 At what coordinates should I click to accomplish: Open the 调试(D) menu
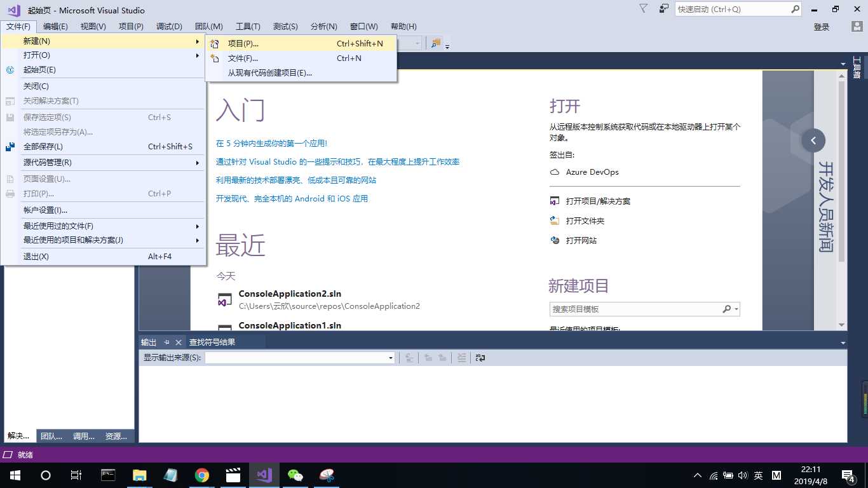169,26
